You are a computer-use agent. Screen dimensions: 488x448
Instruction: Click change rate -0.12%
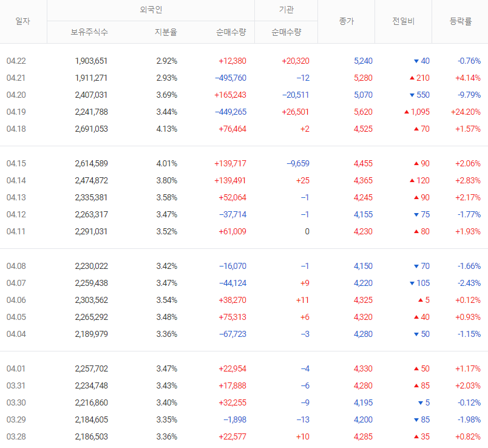(x=469, y=403)
